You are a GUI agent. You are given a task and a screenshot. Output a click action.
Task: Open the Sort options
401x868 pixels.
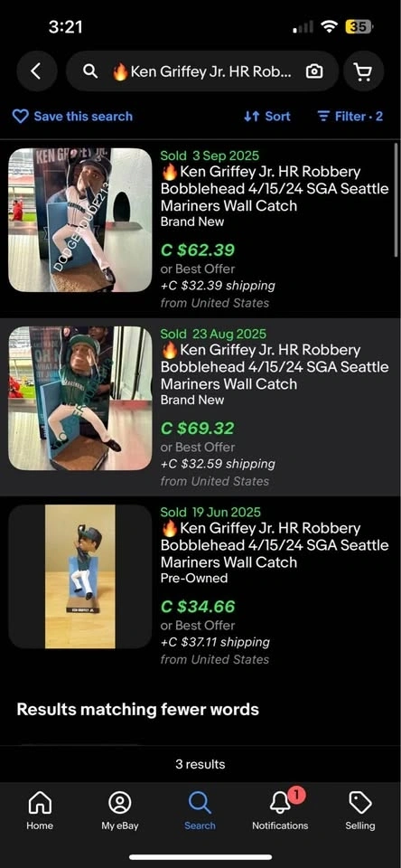(x=267, y=117)
